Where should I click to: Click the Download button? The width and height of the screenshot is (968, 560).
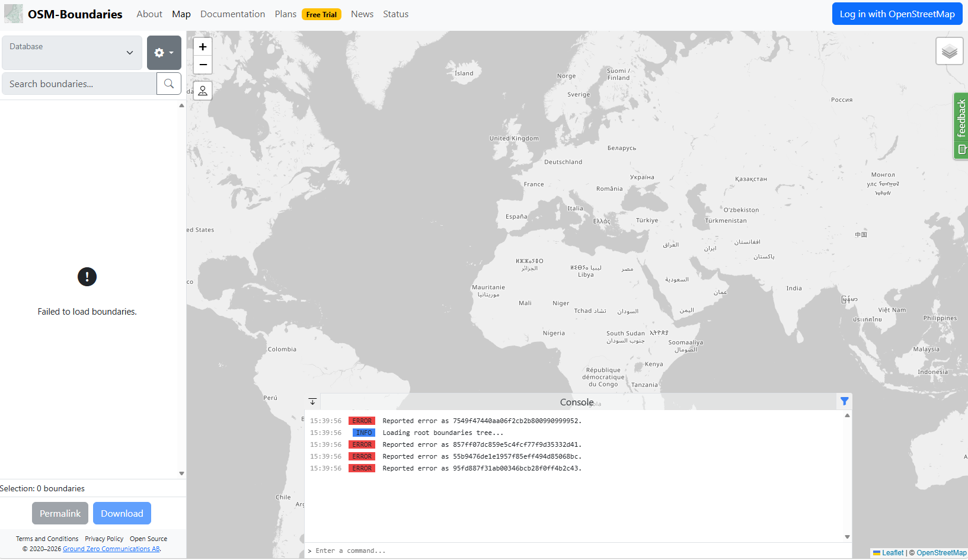click(x=122, y=513)
